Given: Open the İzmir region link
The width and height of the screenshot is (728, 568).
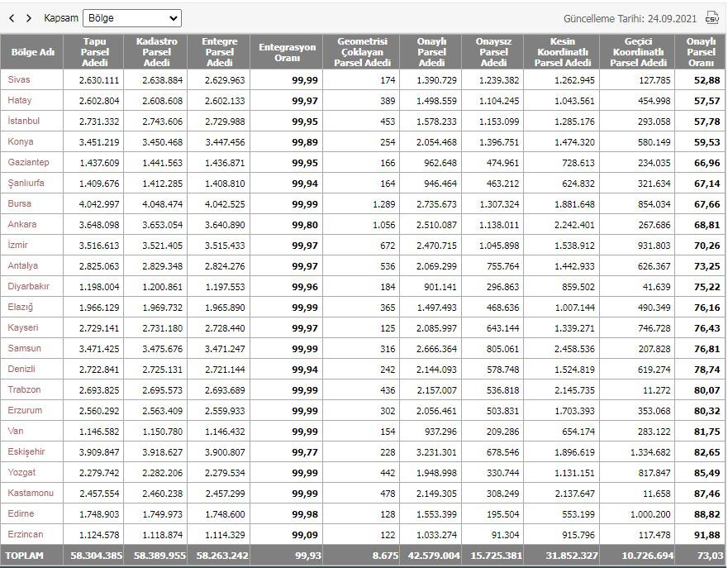Looking at the screenshot, I should coord(17,245).
